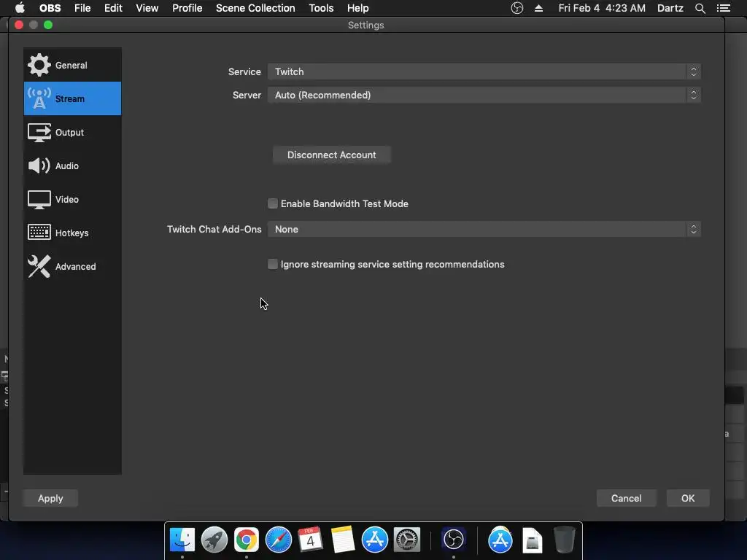Open the Service dropdown showing Twitch

click(484, 71)
